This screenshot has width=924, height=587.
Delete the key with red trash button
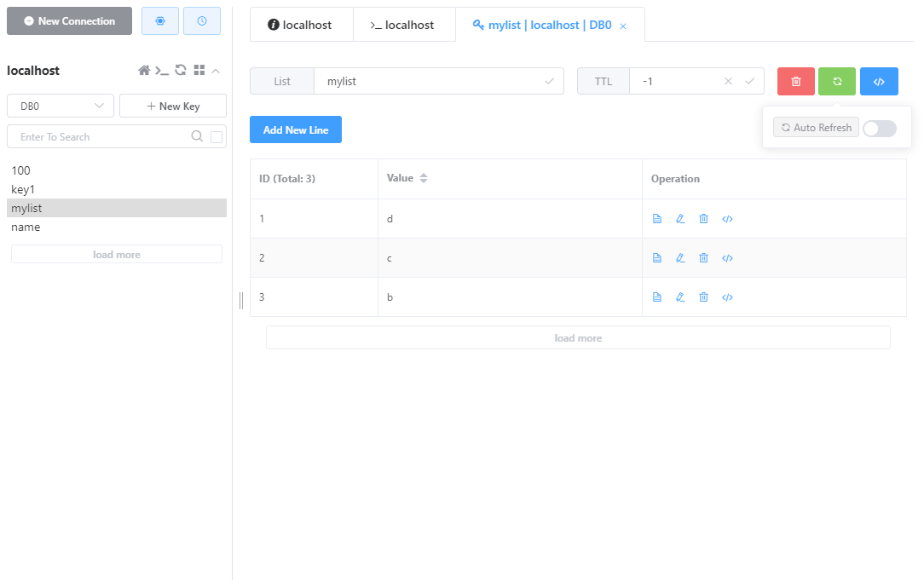click(x=796, y=81)
